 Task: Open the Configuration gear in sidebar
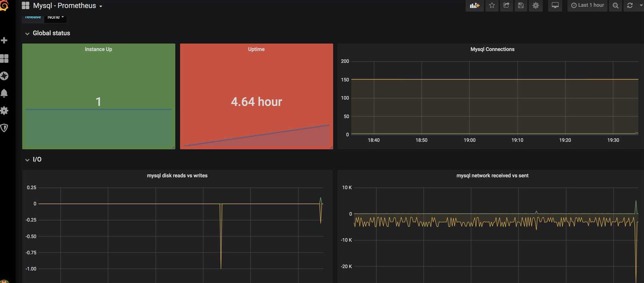(4, 111)
